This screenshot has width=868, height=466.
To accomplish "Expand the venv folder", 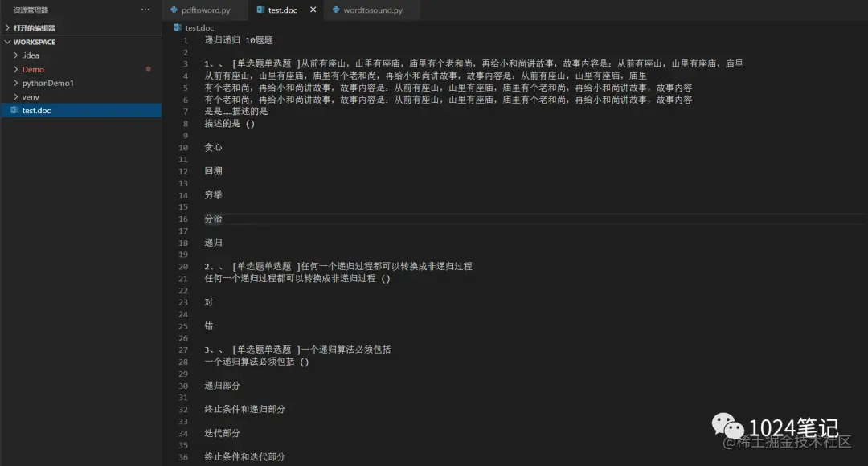I will [x=16, y=96].
